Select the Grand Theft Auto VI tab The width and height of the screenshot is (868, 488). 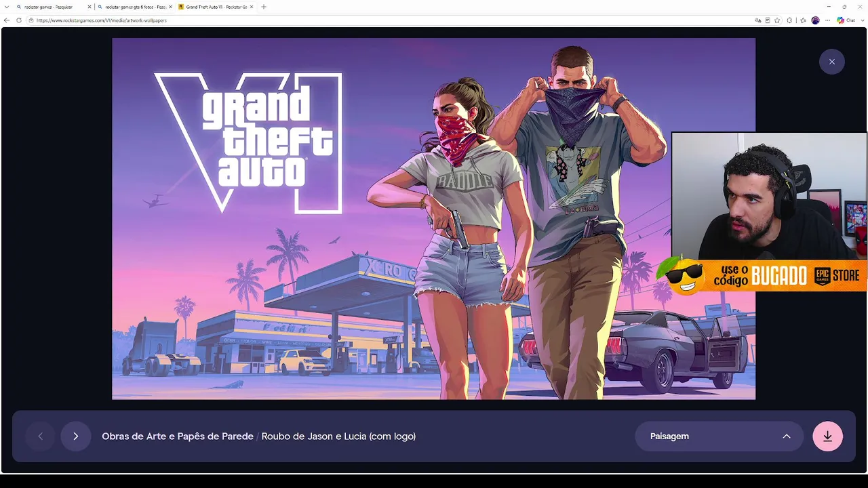pos(215,7)
